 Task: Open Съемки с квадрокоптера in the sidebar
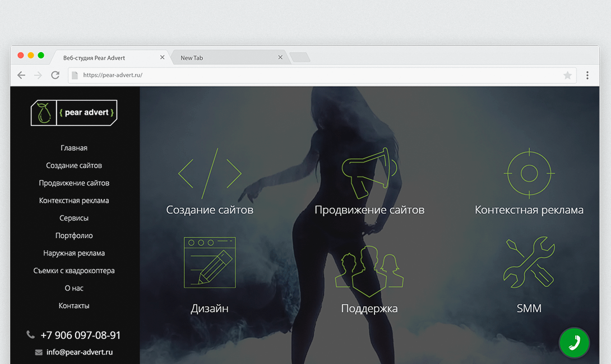74,270
